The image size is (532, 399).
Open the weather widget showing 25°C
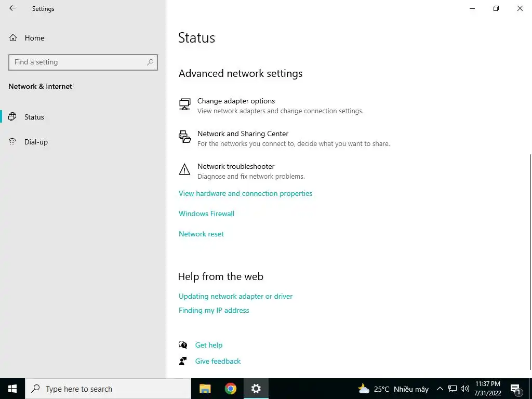pos(393,389)
